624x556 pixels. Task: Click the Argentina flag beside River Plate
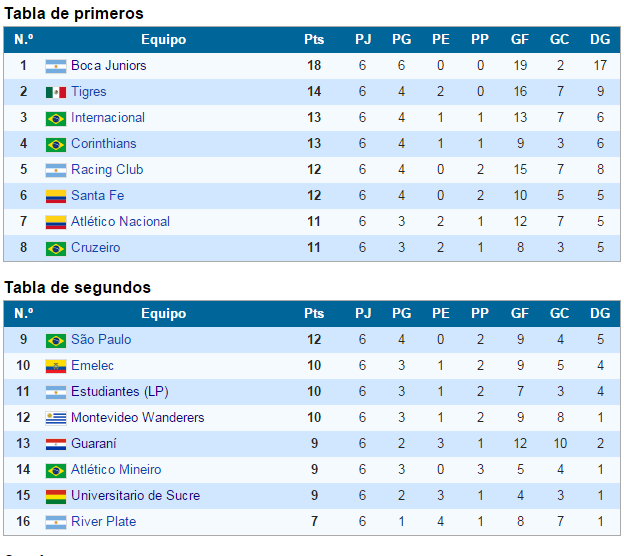55,522
